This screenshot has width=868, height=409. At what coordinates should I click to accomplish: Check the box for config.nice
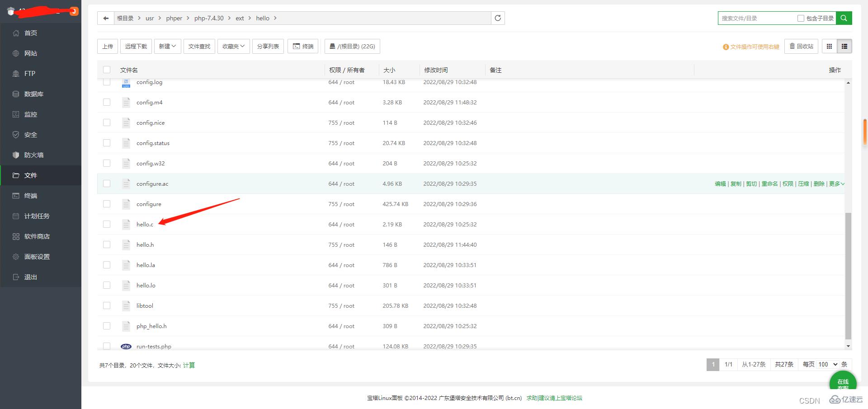pyautogui.click(x=107, y=122)
